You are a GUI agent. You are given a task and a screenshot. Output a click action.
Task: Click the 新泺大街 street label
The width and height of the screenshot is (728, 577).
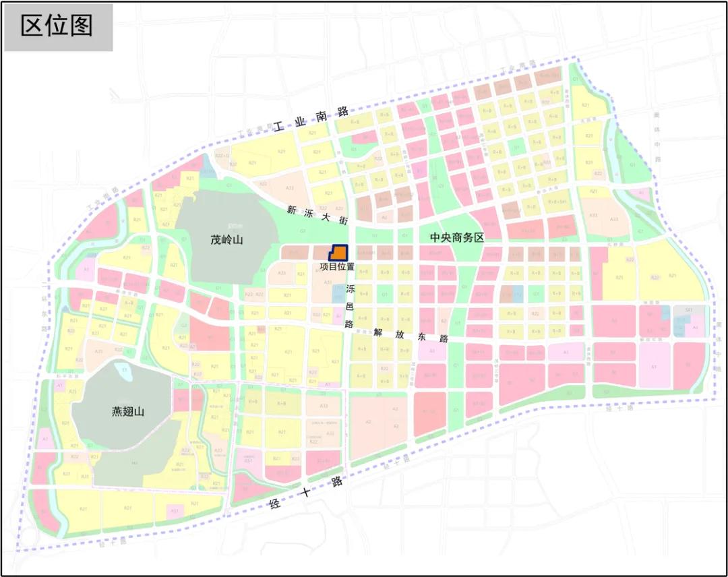click(317, 216)
